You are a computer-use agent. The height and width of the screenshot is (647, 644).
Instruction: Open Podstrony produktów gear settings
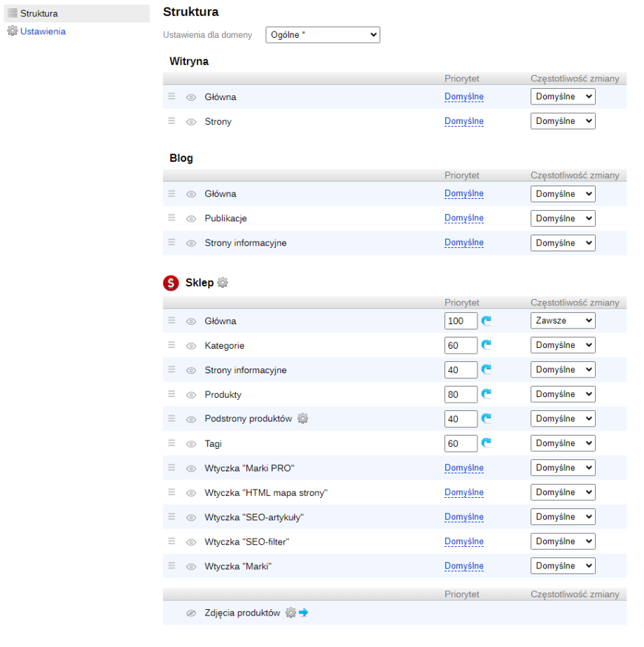303,419
